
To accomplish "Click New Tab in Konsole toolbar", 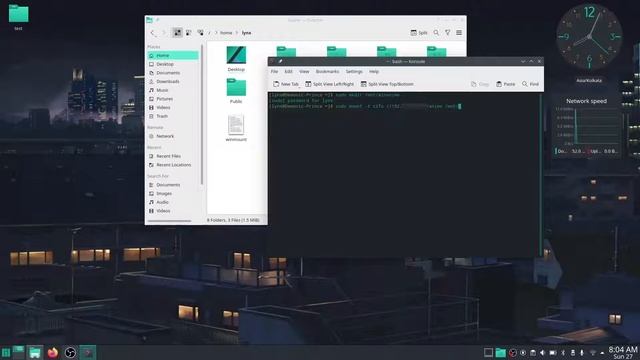I will pos(286,84).
